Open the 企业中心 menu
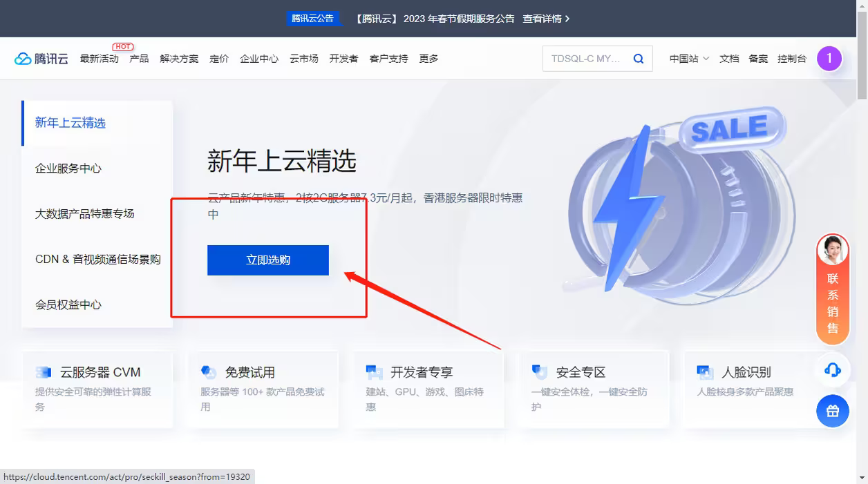The height and width of the screenshot is (484, 868). coord(259,59)
